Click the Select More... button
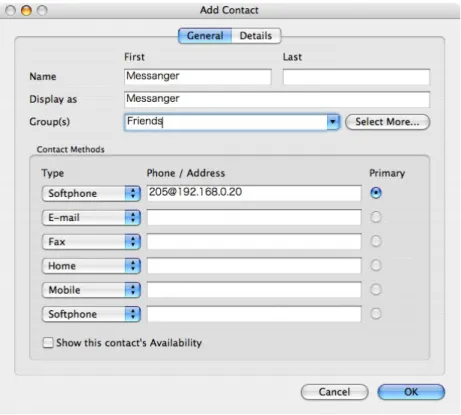The image size is (461, 415). coord(387,122)
